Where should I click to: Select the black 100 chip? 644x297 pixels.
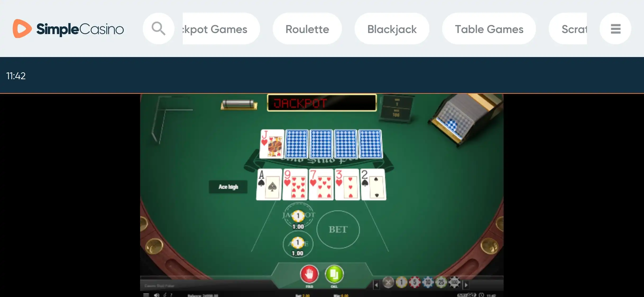[x=454, y=282]
